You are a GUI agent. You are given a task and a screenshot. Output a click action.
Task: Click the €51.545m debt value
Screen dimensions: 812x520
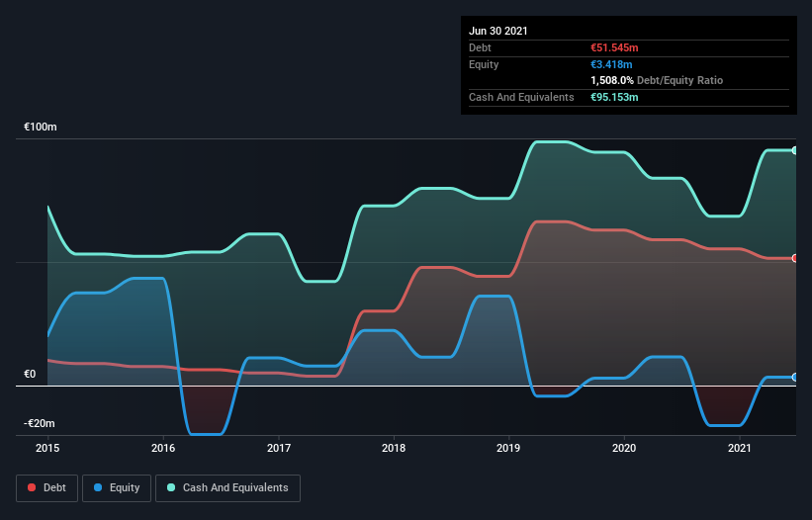click(x=615, y=47)
